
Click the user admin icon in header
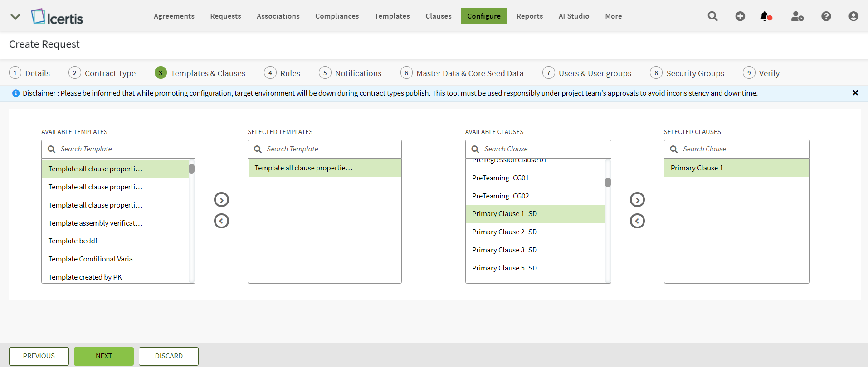(x=797, y=16)
